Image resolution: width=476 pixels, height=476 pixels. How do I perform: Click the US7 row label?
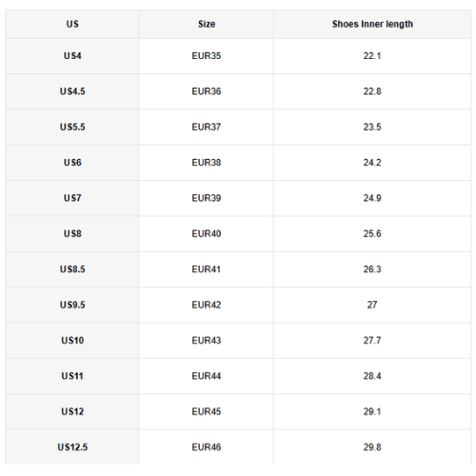pos(72,198)
